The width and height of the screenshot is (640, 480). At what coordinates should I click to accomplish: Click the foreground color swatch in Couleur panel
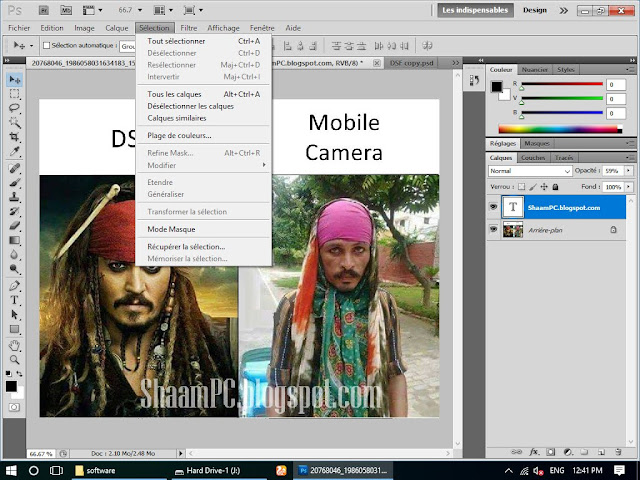tap(496, 86)
